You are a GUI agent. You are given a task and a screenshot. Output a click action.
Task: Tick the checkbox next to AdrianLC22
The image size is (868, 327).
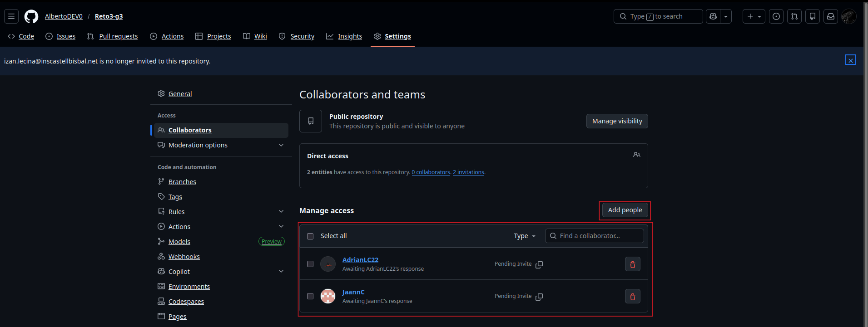pos(310,264)
